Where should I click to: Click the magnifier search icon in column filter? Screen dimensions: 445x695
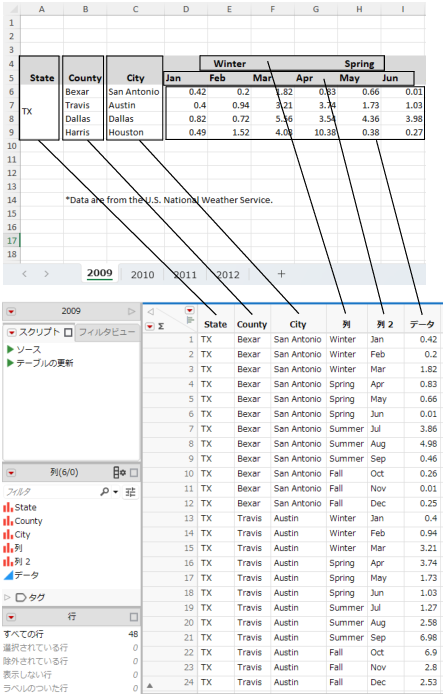pos(105,492)
